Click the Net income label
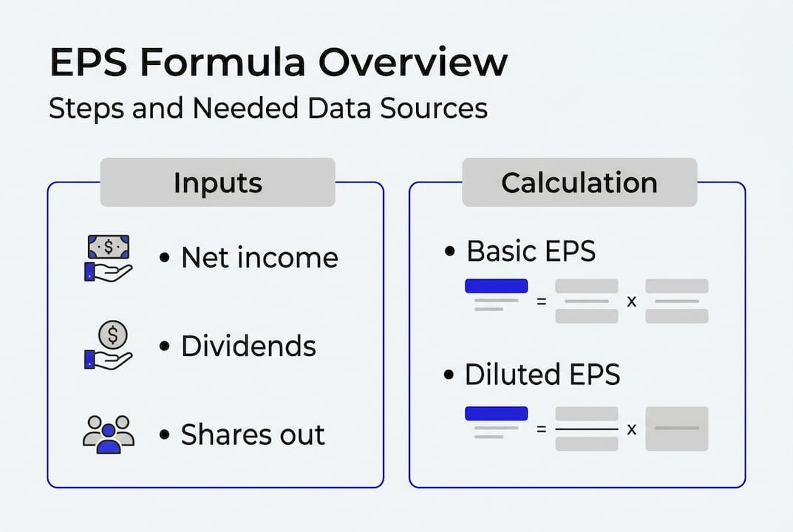The width and height of the screenshot is (793, 532). (x=259, y=258)
